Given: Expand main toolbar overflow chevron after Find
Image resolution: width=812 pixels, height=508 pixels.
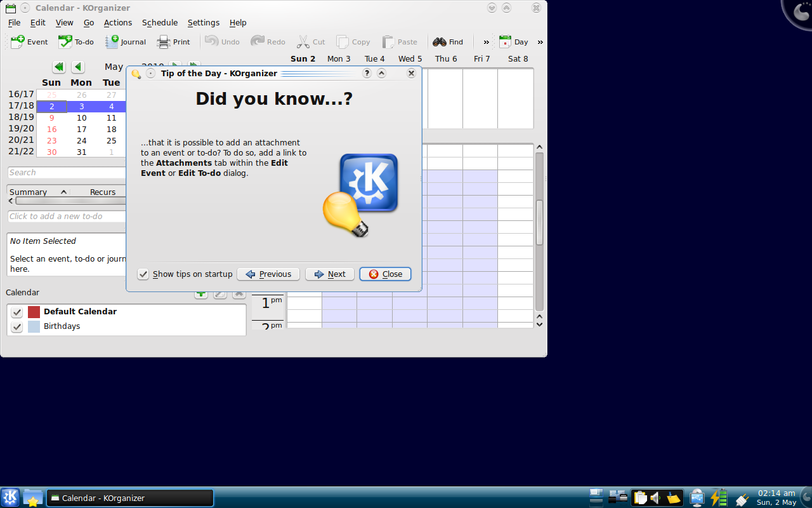Looking at the screenshot, I should click(487, 42).
